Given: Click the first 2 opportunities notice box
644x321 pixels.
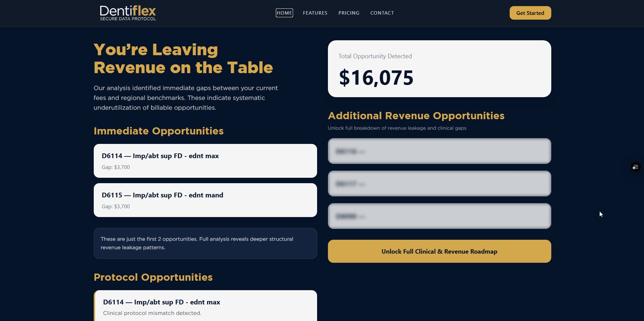Looking at the screenshot, I should click(205, 243).
